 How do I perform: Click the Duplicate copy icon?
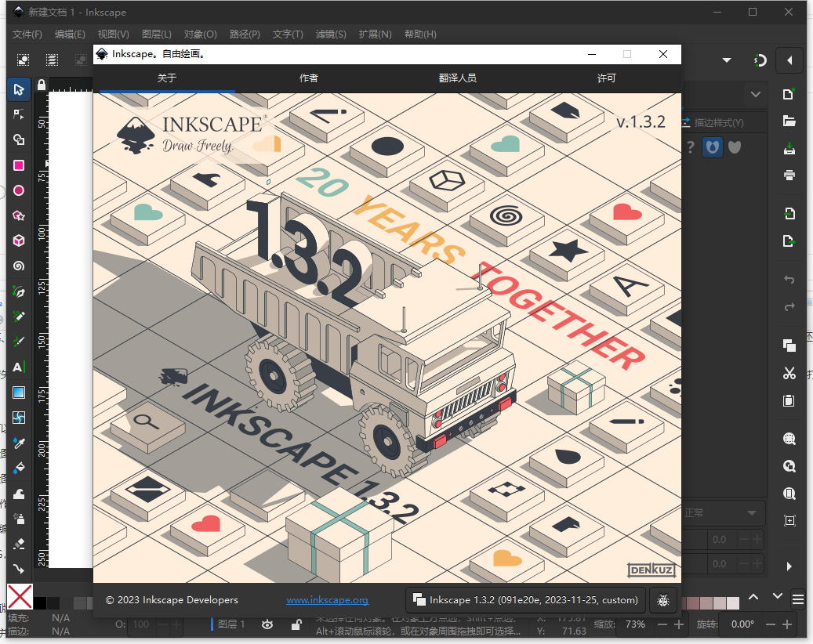(789, 346)
